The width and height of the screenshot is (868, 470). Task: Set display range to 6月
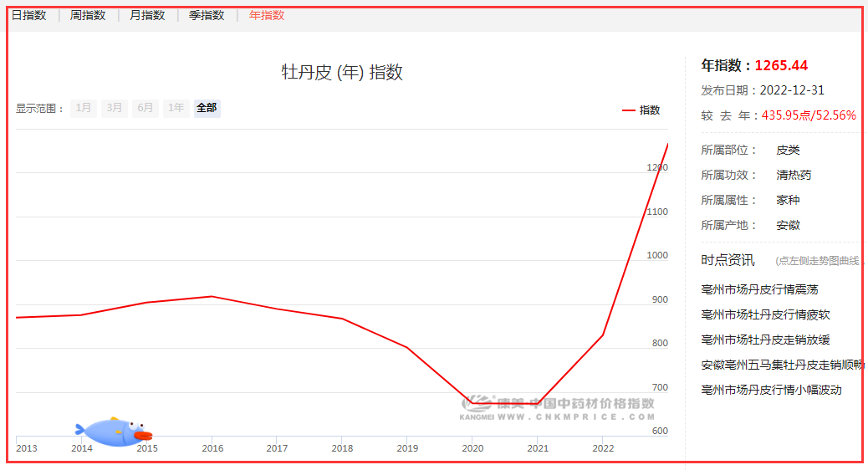pyautogui.click(x=145, y=108)
